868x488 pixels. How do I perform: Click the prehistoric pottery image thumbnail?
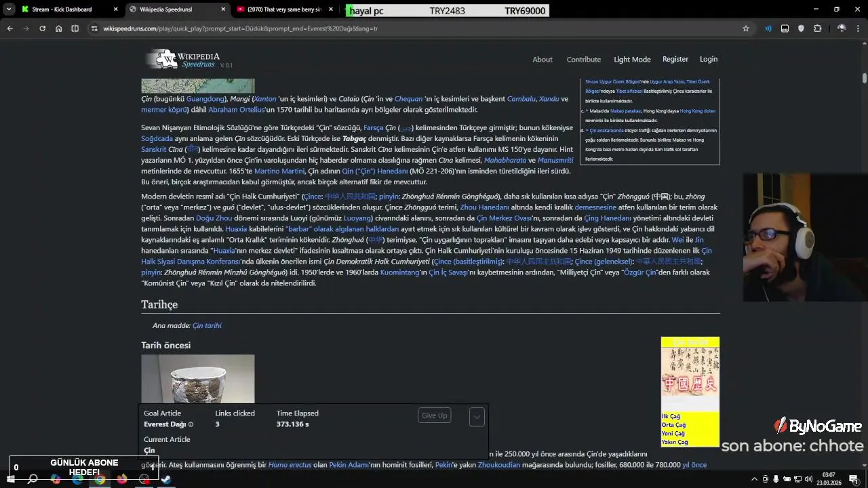[198, 379]
